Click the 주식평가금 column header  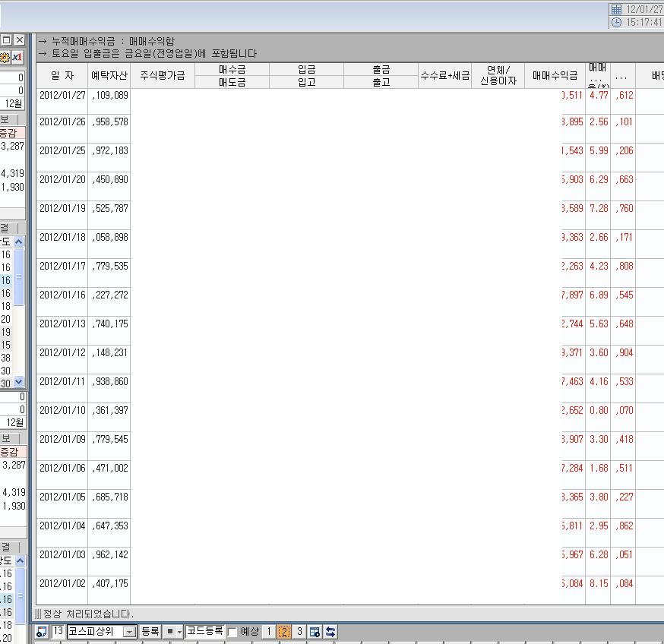click(163, 76)
